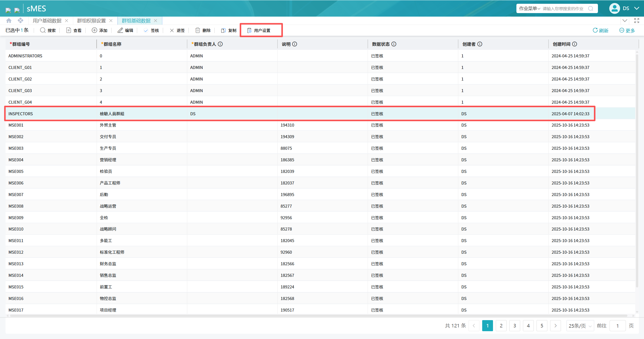Focus the 请输入您想搜索的作业 search field

pyautogui.click(x=563, y=9)
